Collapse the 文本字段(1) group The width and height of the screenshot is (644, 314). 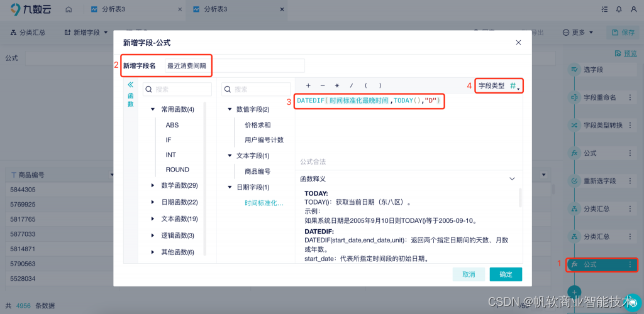pyautogui.click(x=229, y=156)
